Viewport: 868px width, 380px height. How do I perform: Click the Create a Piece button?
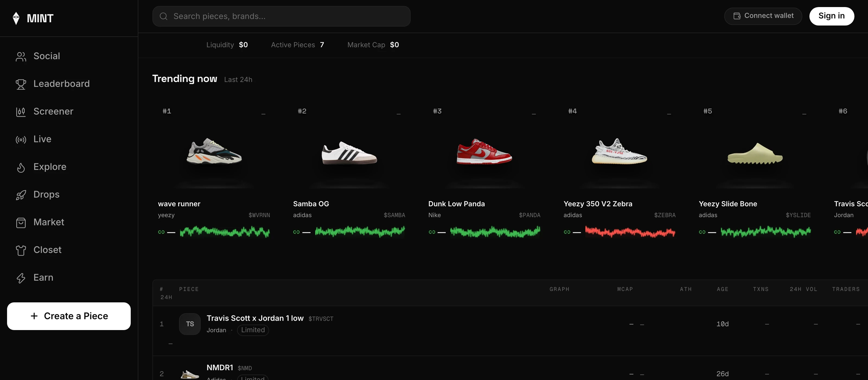coord(69,316)
